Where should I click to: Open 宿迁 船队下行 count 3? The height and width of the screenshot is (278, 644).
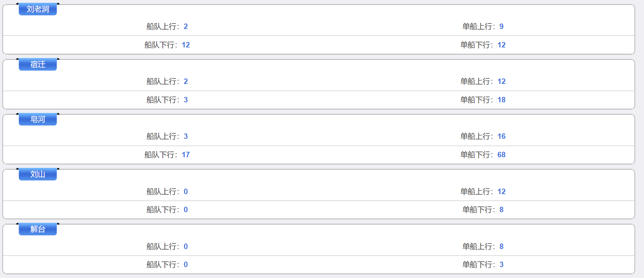tap(186, 100)
